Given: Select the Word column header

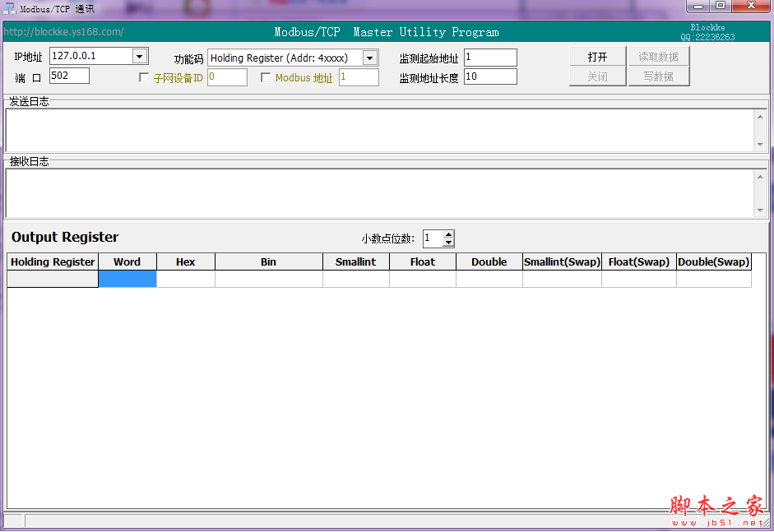Looking at the screenshot, I should [x=127, y=261].
